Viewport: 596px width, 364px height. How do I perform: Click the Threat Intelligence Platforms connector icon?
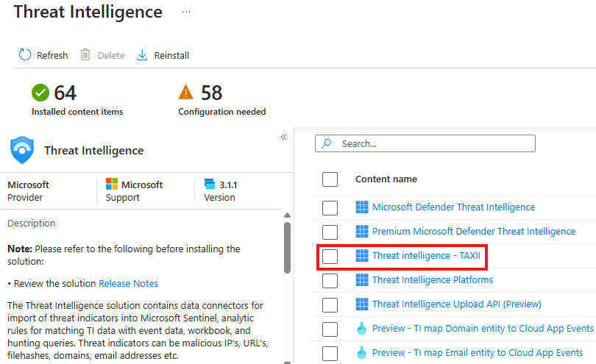[361, 280]
